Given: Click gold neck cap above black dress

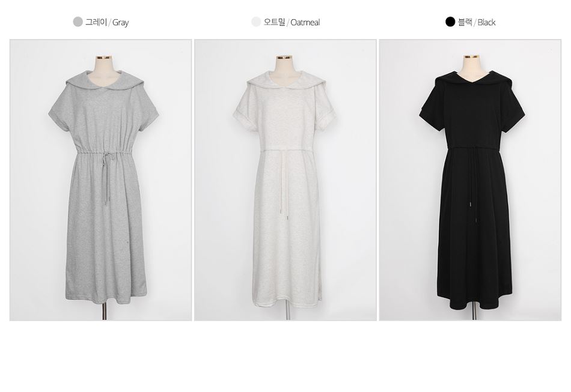Looking at the screenshot, I should click(x=471, y=57).
